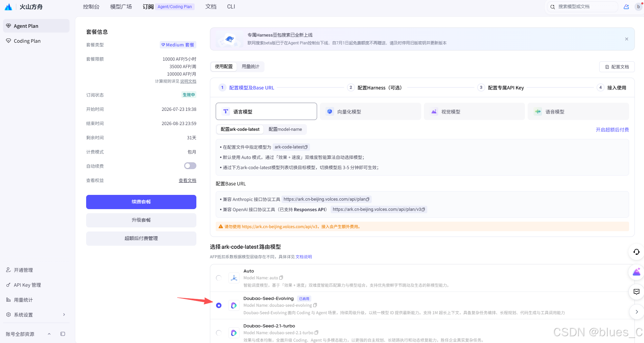Click the Doubao-Seed-2.1-turbo model logo

pos(234,333)
